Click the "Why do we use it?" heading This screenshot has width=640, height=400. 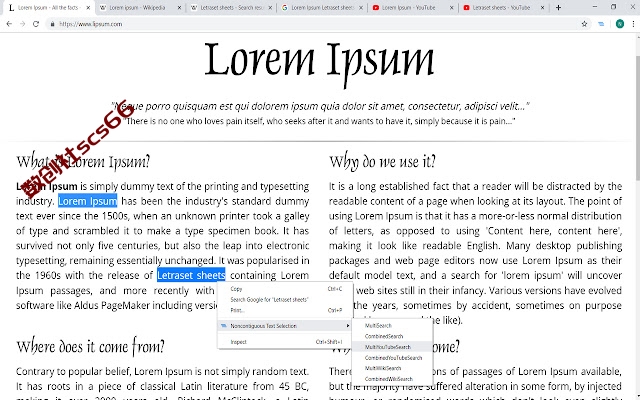(382, 162)
